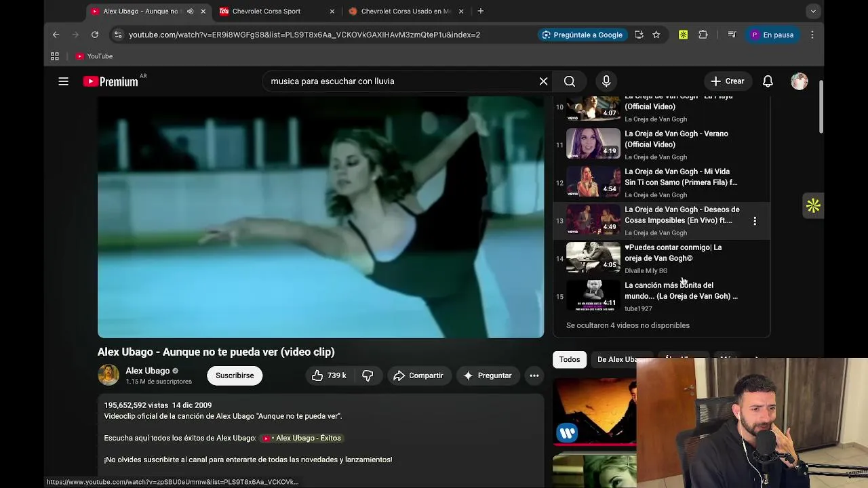Click the Preguntar button
The height and width of the screenshot is (488, 868).
pos(487,375)
